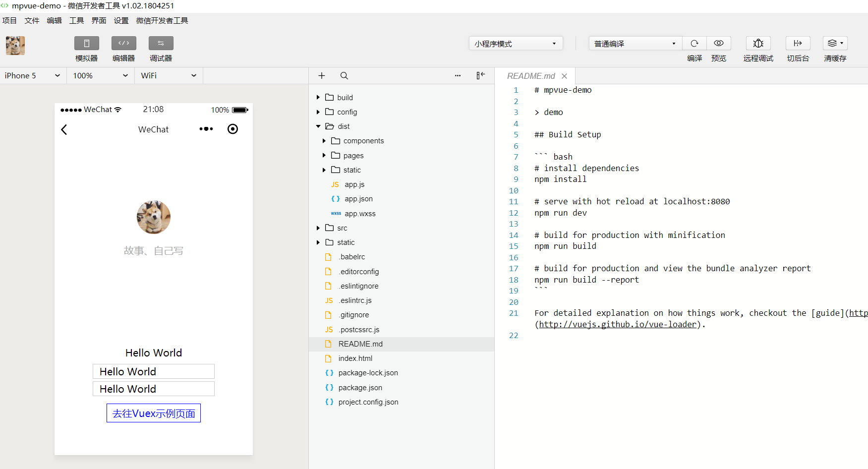Select README.md in file tree
The image size is (868, 469).
point(402,344)
